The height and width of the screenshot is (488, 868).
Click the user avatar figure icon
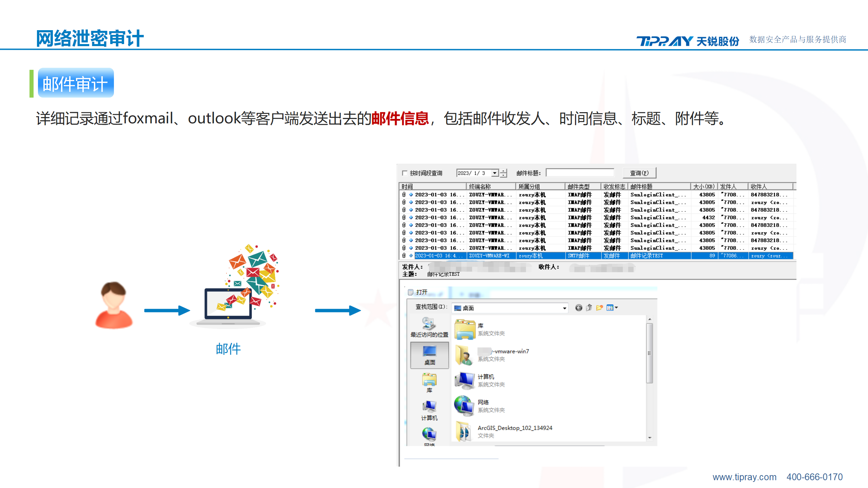pyautogui.click(x=114, y=305)
